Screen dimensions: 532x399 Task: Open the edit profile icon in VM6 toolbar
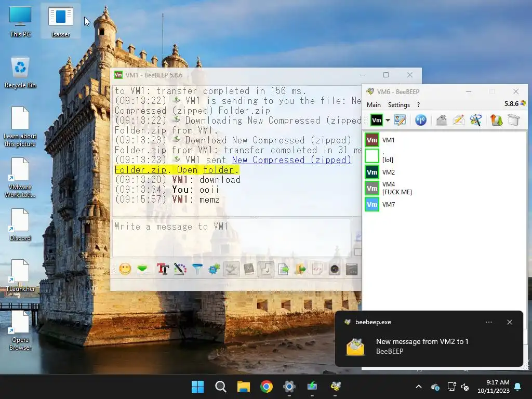coord(400,120)
